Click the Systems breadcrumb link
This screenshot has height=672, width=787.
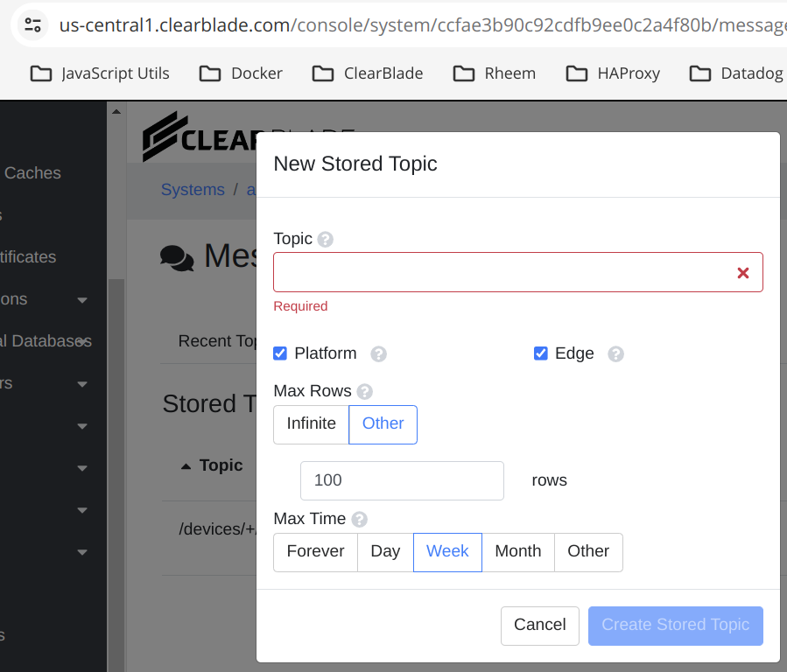pyautogui.click(x=193, y=190)
